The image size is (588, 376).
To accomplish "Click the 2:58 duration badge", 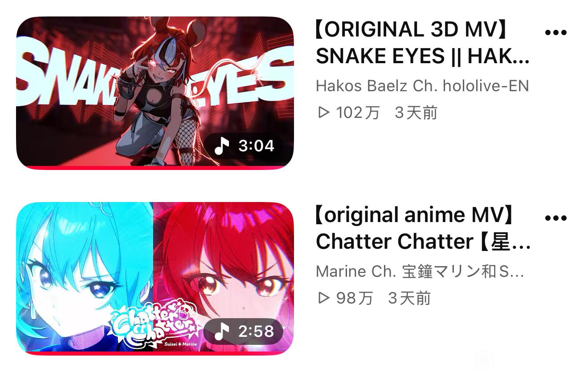I will coord(244,331).
